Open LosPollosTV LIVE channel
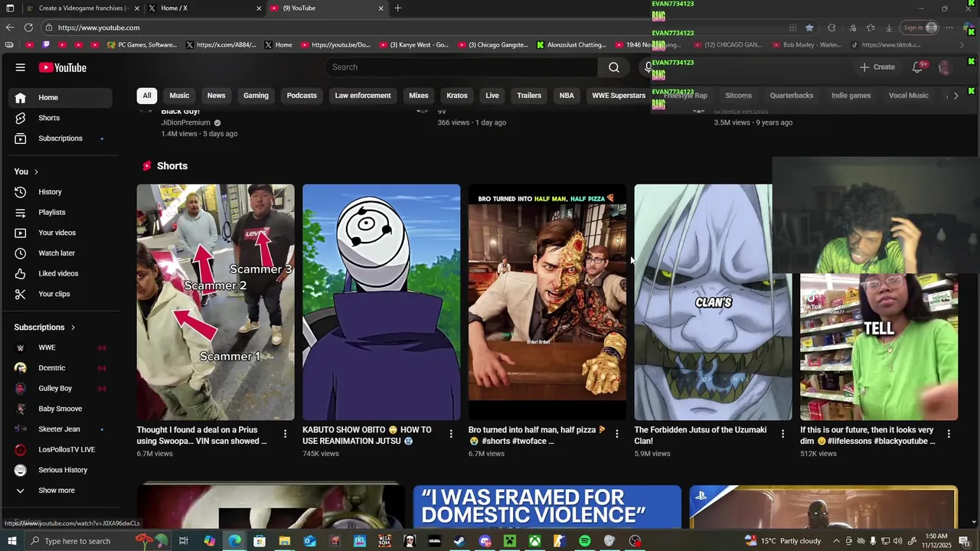This screenshot has width=980, height=551. point(60,450)
